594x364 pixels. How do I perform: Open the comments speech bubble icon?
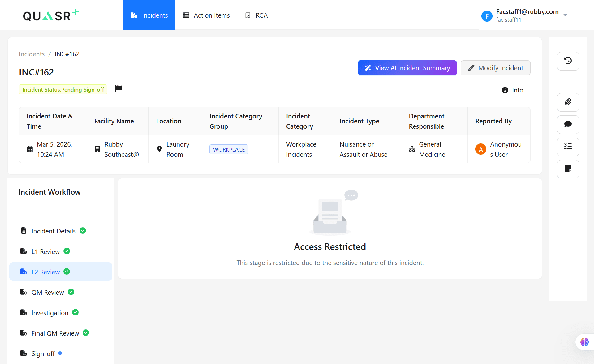click(x=568, y=124)
